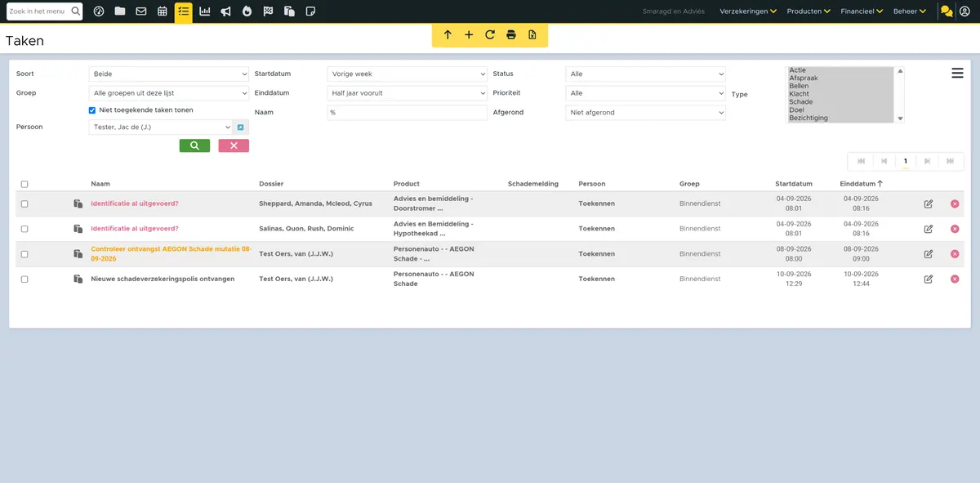Open the Soort dropdown showing 'Beide'
980x483 pixels.
168,74
